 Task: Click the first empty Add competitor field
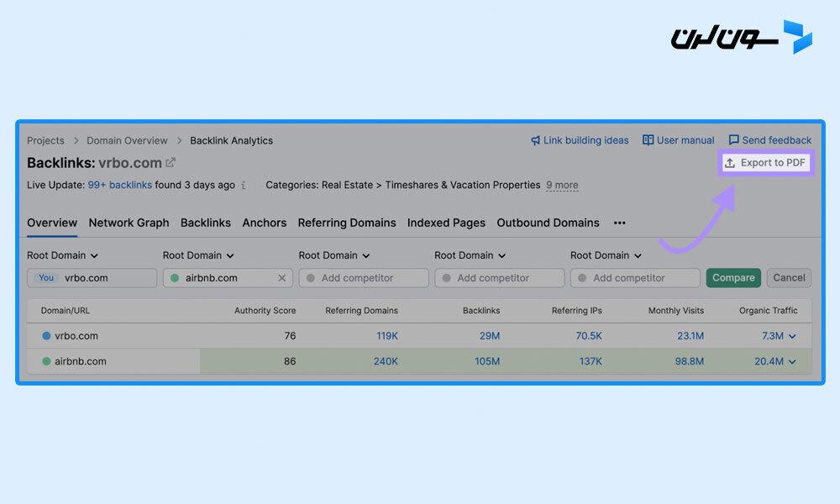click(x=364, y=278)
